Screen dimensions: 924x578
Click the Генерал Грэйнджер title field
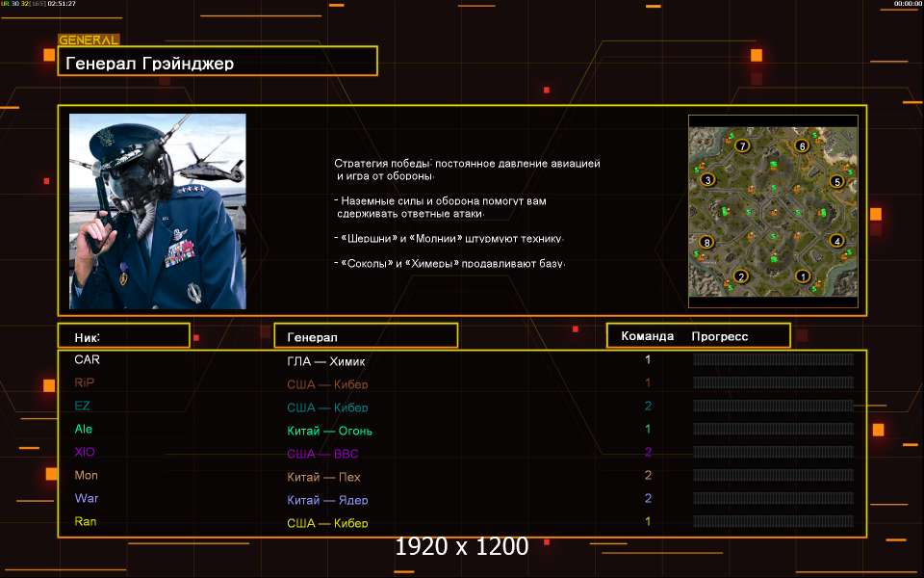click(218, 63)
